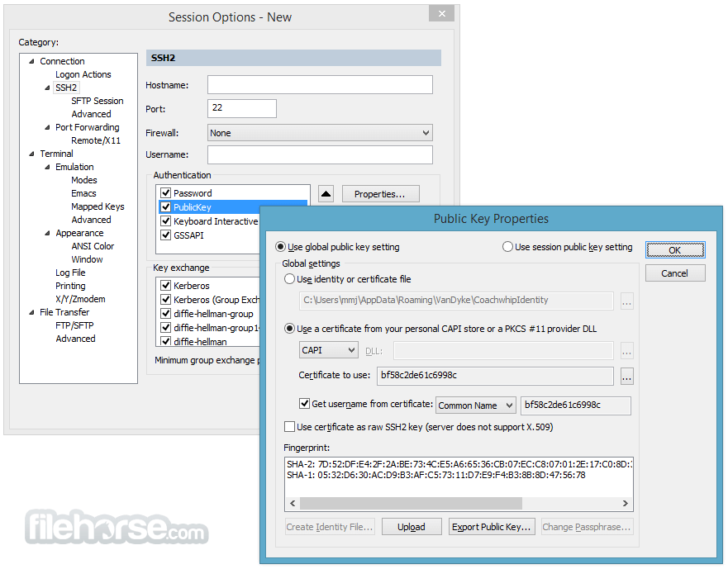Select Emacs category
This screenshot has width=728, height=569.
coord(83,193)
